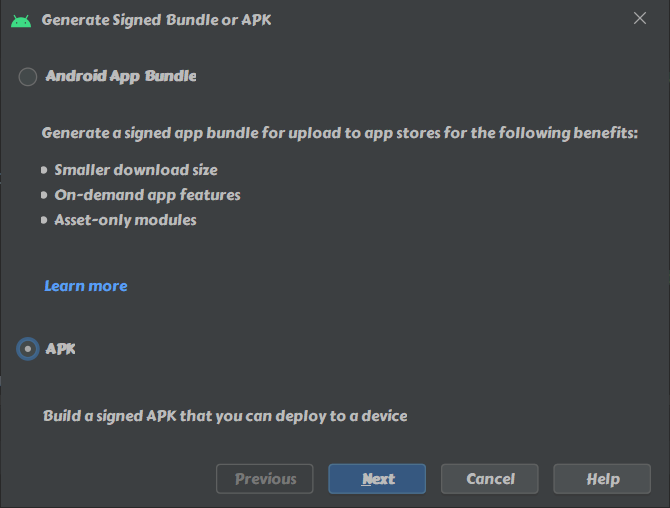
Task: Open the Learn more link
Action: point(86,286)
